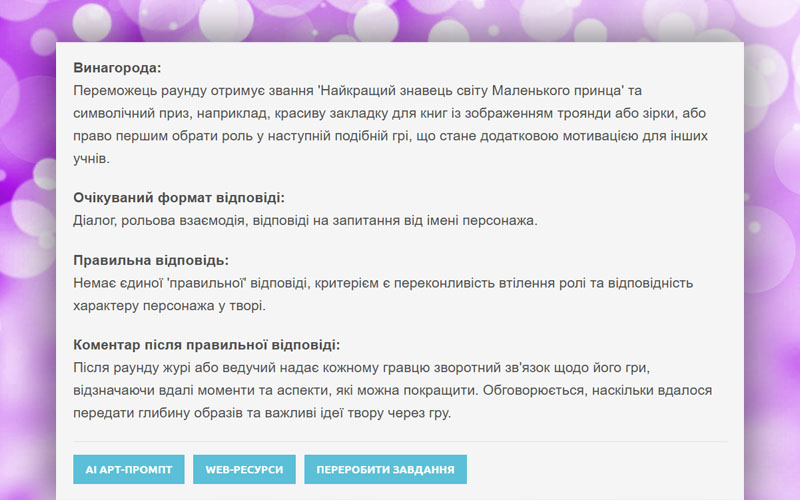
Task: Click the 'Правильна відповідь:' heading
Action: [x=151, y=260]
